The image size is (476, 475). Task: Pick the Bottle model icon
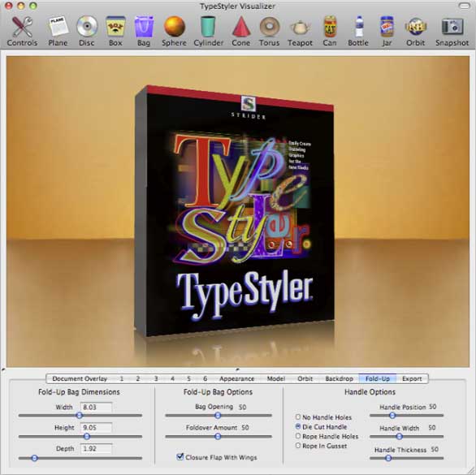[x=358, y=31]
